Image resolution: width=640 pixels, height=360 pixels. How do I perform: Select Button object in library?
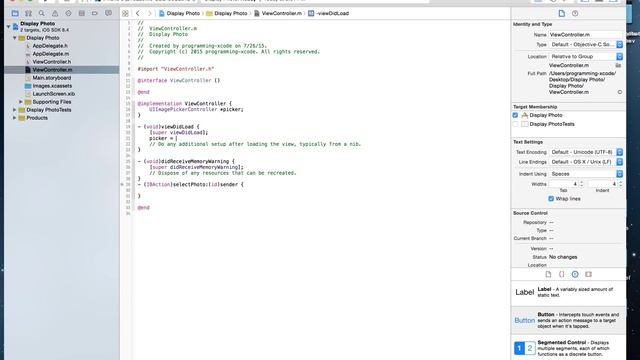568,320
